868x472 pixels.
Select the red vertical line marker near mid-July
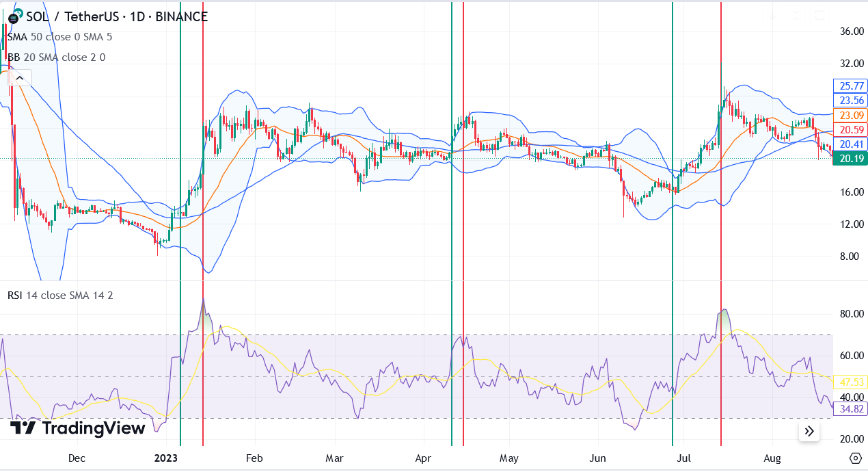coord(721,205)
